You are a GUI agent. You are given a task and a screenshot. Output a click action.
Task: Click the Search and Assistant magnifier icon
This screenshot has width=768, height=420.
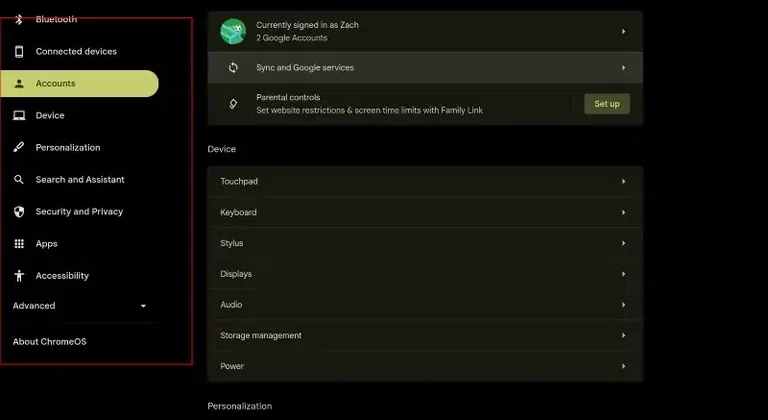19,179
